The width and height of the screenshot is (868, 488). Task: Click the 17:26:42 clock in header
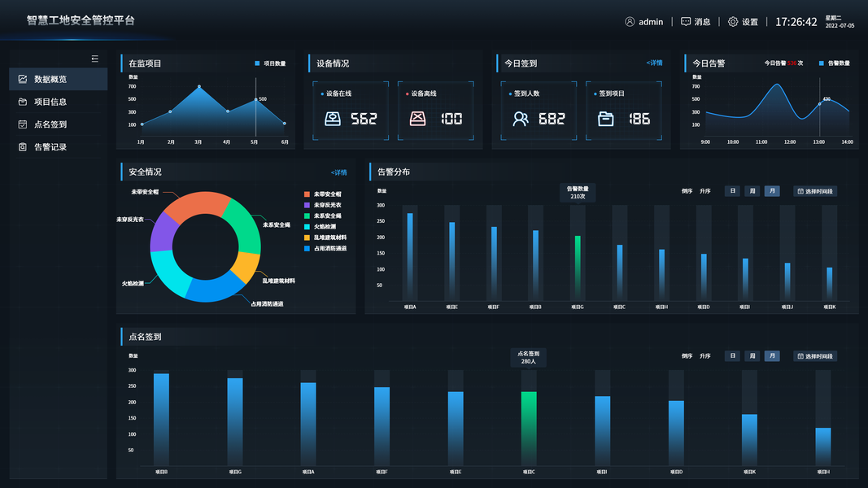(x=796, y=22)
